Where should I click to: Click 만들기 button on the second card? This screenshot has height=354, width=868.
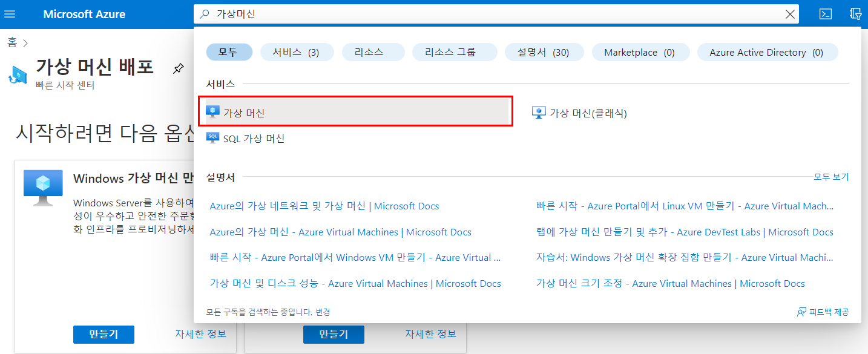point(334,334)
